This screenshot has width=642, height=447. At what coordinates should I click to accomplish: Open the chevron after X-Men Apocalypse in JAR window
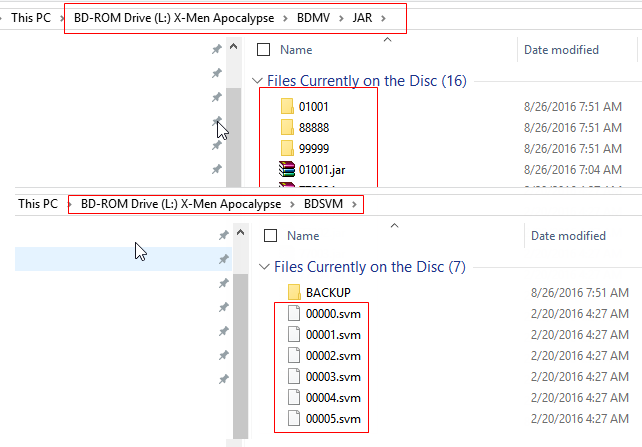tap(285, 18)
